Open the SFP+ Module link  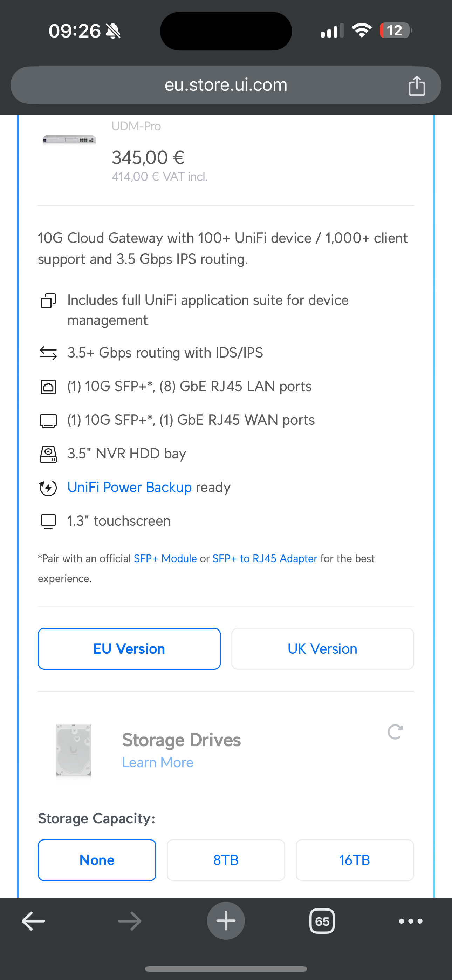tap(165, 558)
